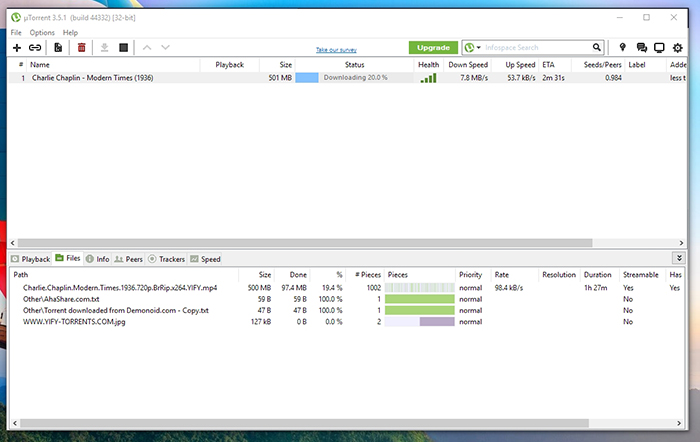Image resolution: width=700 pixels, height=442 pixels.
Task: Click the uTorrent logo in title bar
Action: coord(16,17)
